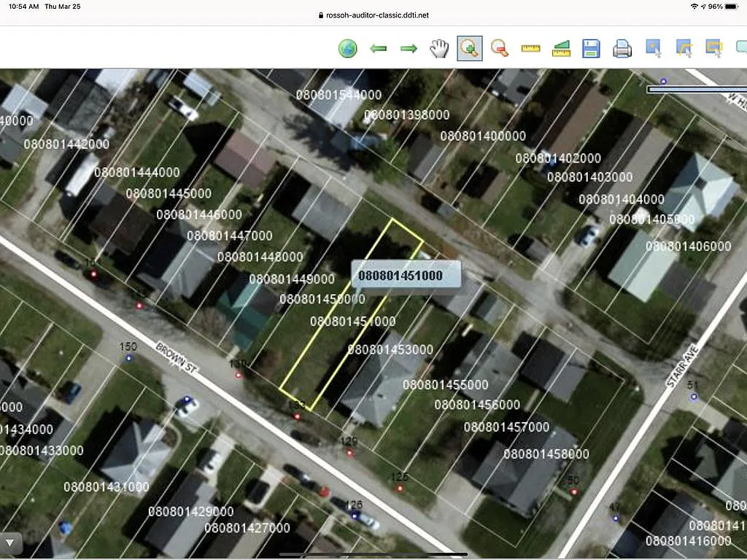Choose the select-by-point tool

(653, 49)
